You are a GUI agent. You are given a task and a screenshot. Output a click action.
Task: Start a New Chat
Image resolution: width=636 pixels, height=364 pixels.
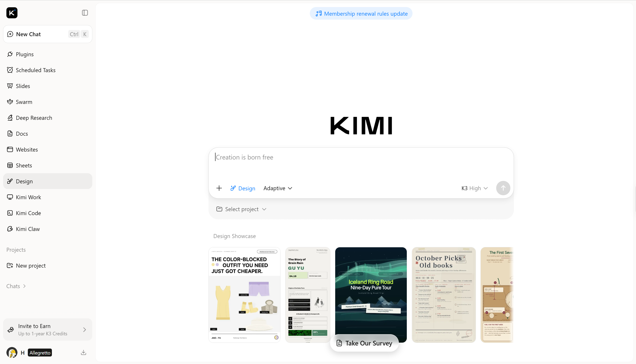47,34
